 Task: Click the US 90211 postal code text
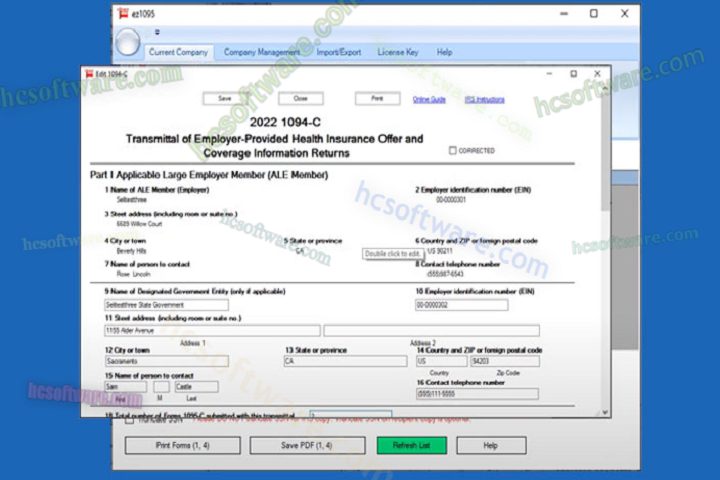pos(440,251)
